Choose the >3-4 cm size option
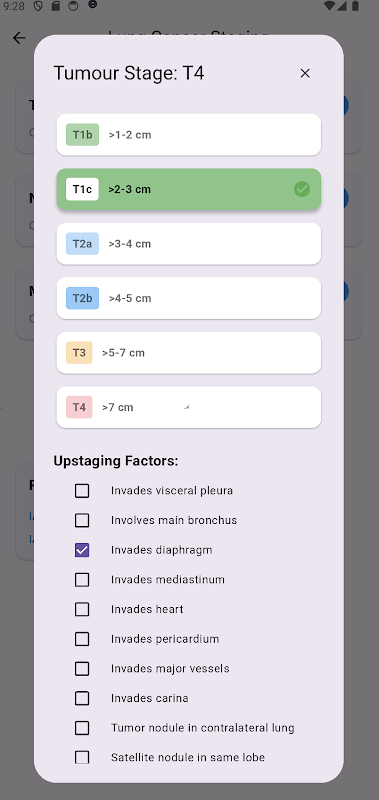Image resolution: width=379 pixels, height=800 pixels. 189,244
